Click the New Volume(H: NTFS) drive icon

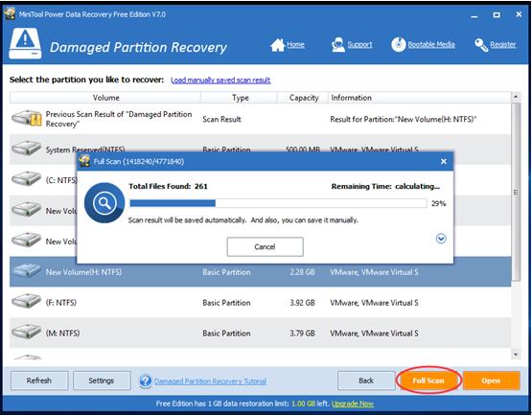click(x=26, y=270)
